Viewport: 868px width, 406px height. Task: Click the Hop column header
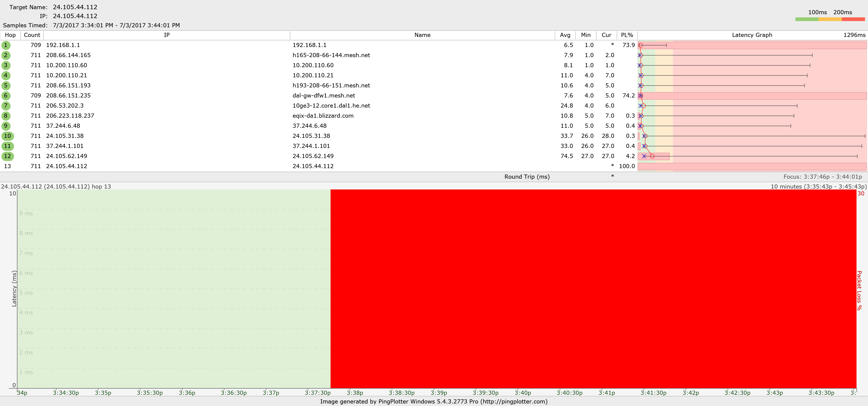coord(10,35)
